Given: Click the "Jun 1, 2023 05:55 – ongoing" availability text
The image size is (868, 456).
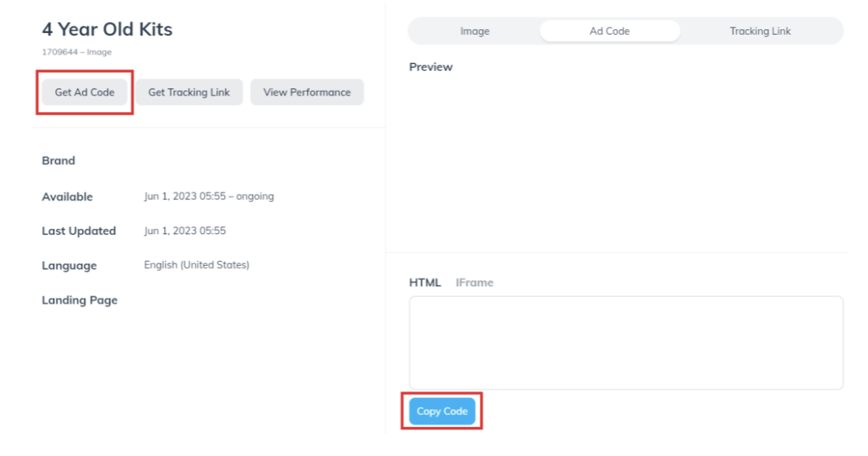Looking at the screenshot, I should click(x=209, y=196).
